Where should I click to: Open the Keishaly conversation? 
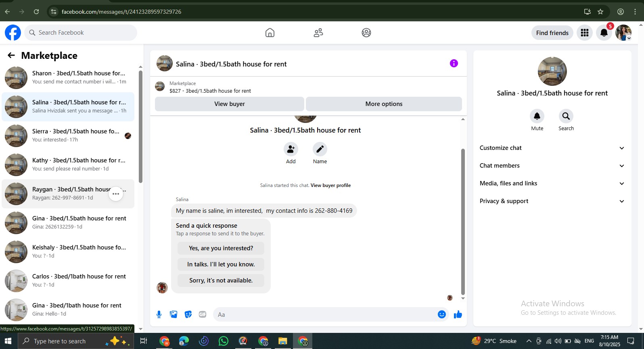[x=68, y=251]
